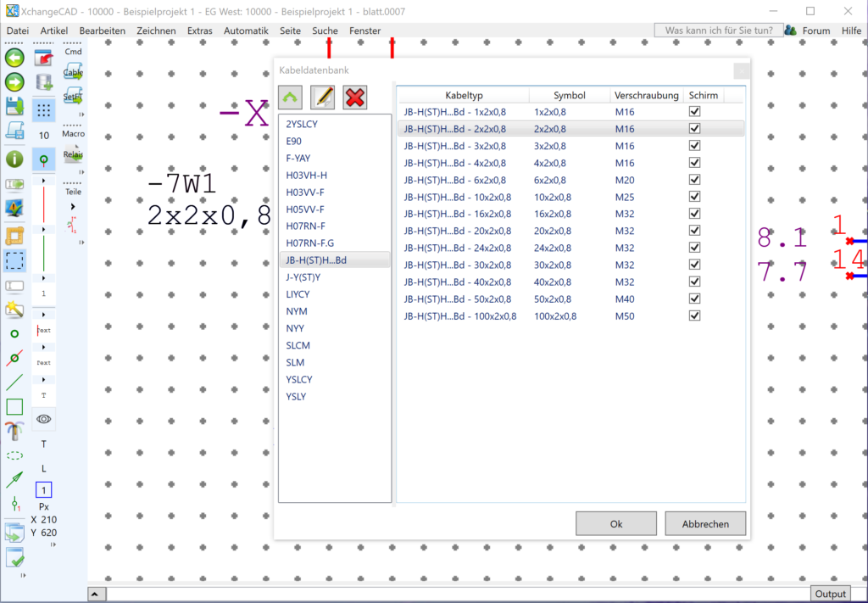
Task: Select the green rectangle drawing tool
Action: click(14, 407)
